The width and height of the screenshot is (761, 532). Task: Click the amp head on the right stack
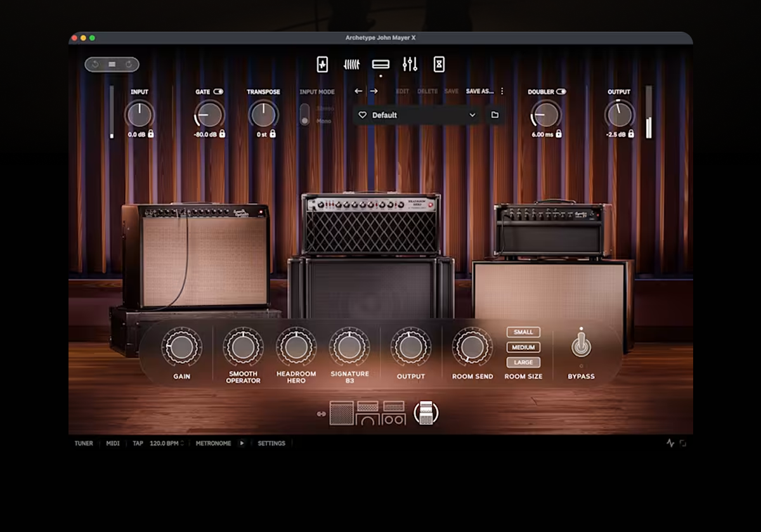coord(553,230)
